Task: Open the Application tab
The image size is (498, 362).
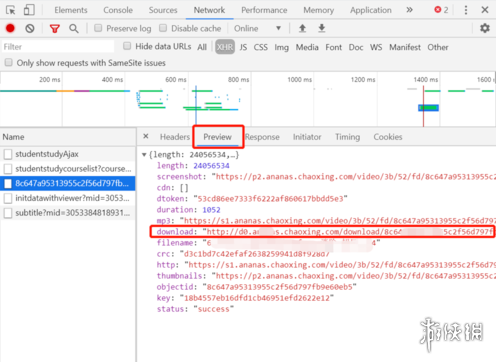Action: [x=371, y=10]
